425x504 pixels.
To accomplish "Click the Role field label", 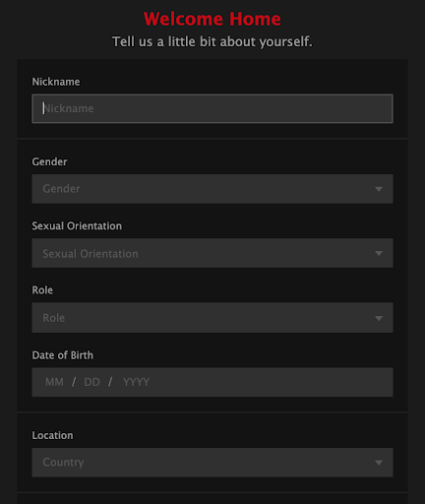I will coord(42,290).
